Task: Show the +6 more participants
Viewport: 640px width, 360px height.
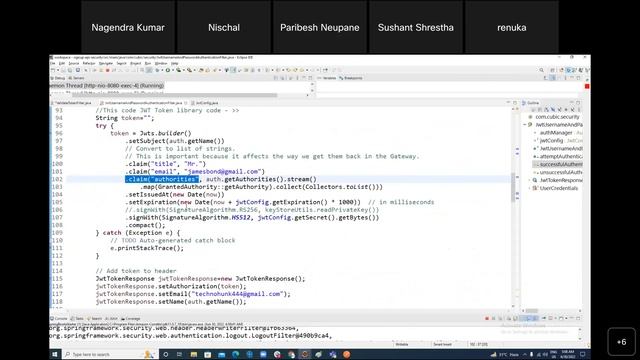Action: pyautogui.click(x=622, y=342)
